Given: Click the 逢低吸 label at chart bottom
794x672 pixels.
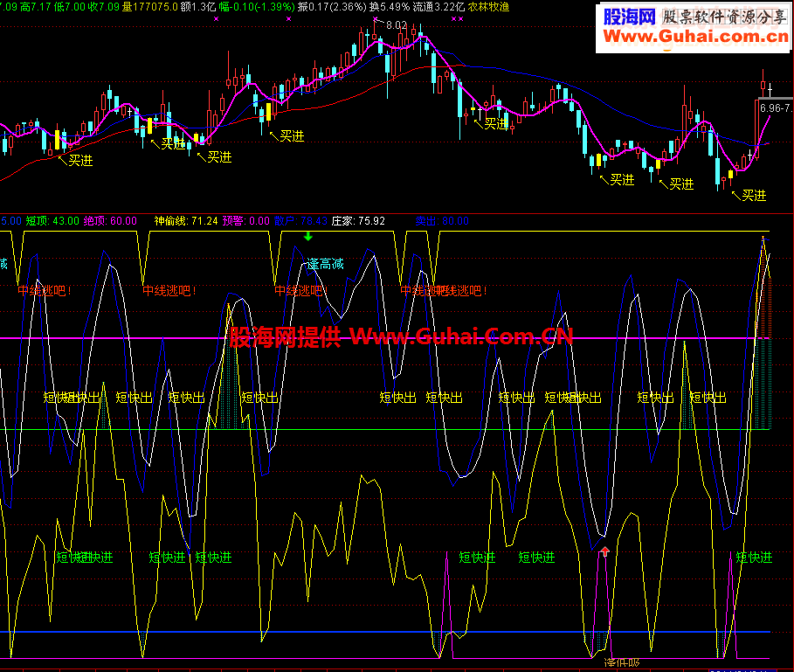Looking at the screenshot, I should coord(622,663).
